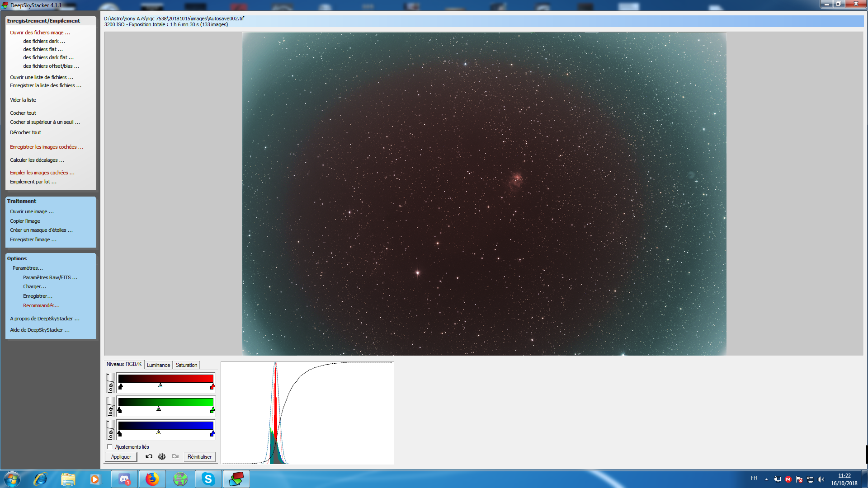Click 'Enregistrer l'image ...' under Traitement
Image resolution: width=868 pixels, height=488 pixels.
(x=33, y=239)
